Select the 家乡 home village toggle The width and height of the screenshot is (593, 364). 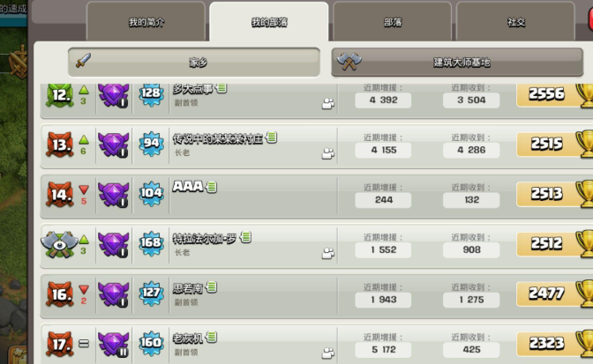(194, 62)
